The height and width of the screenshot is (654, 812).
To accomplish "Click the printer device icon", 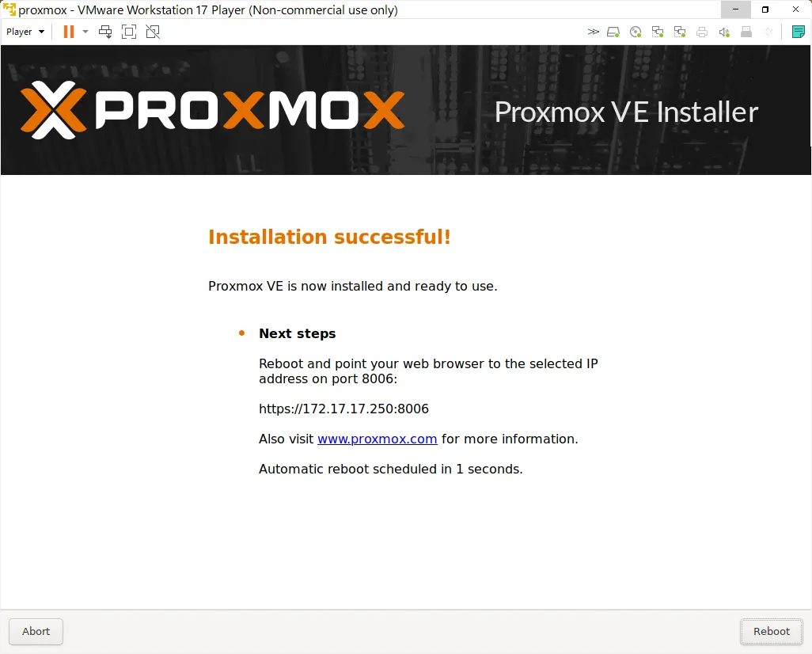I will (702, 32).
